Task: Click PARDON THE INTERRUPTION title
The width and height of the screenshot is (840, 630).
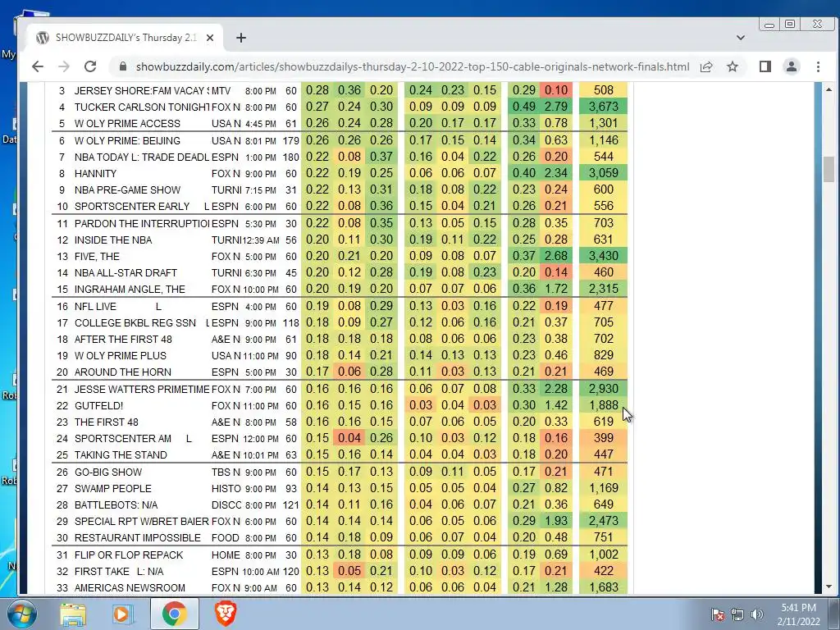Action: pyautogui.click(x=141, y=223)
